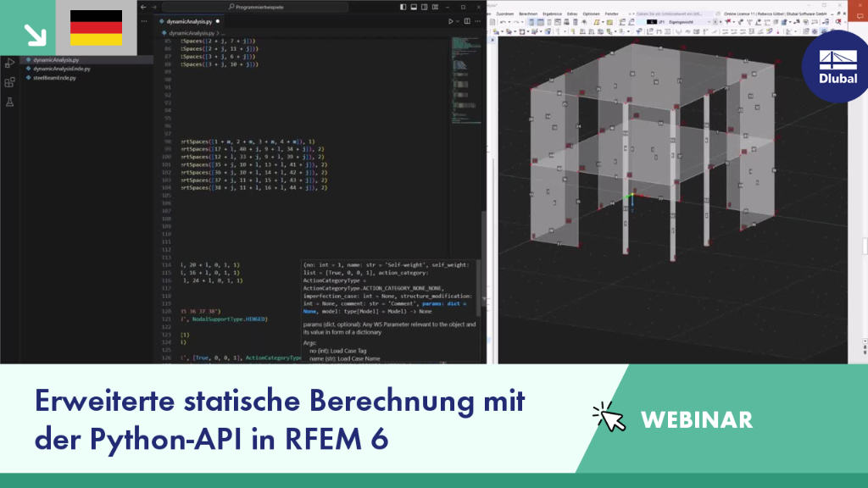Click the Run Python File play icon
Screen dimensions: 868x488
click(x=451, y=21)
